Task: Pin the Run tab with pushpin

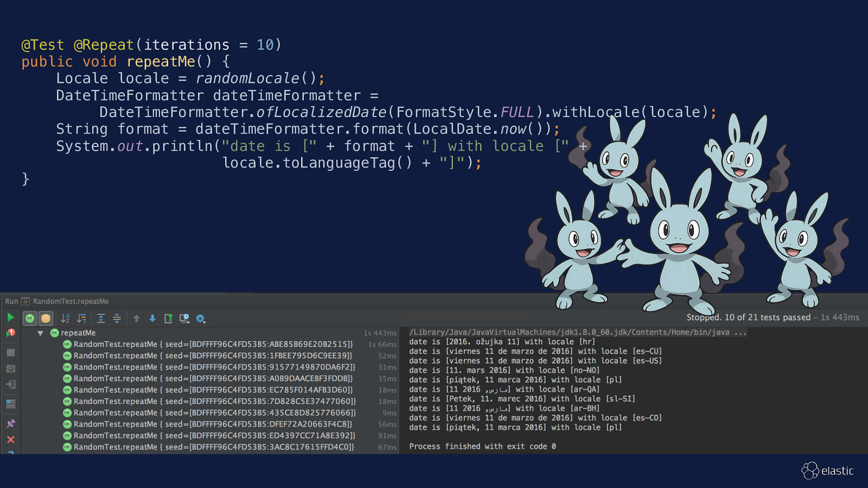Action: click(10, 423)
